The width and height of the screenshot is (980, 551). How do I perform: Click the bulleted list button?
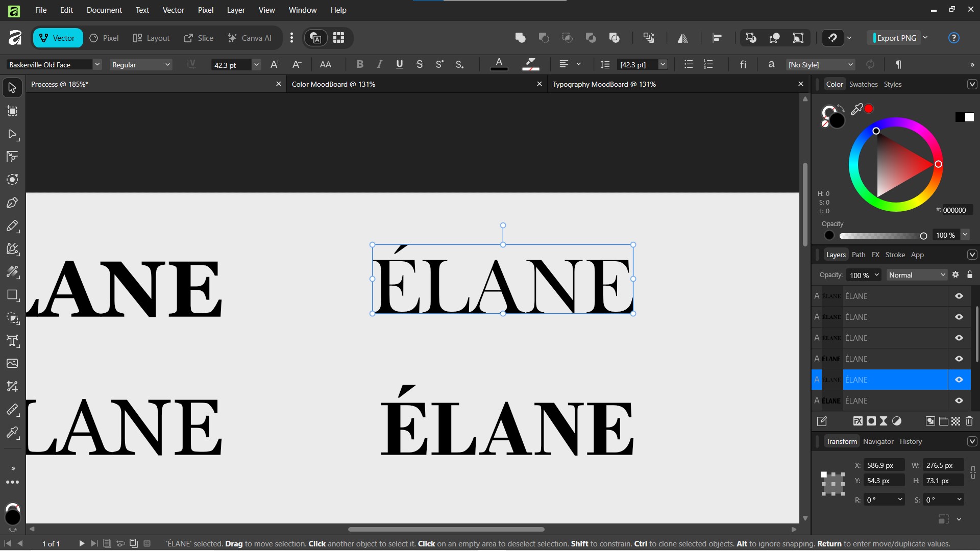coord(689,64)
